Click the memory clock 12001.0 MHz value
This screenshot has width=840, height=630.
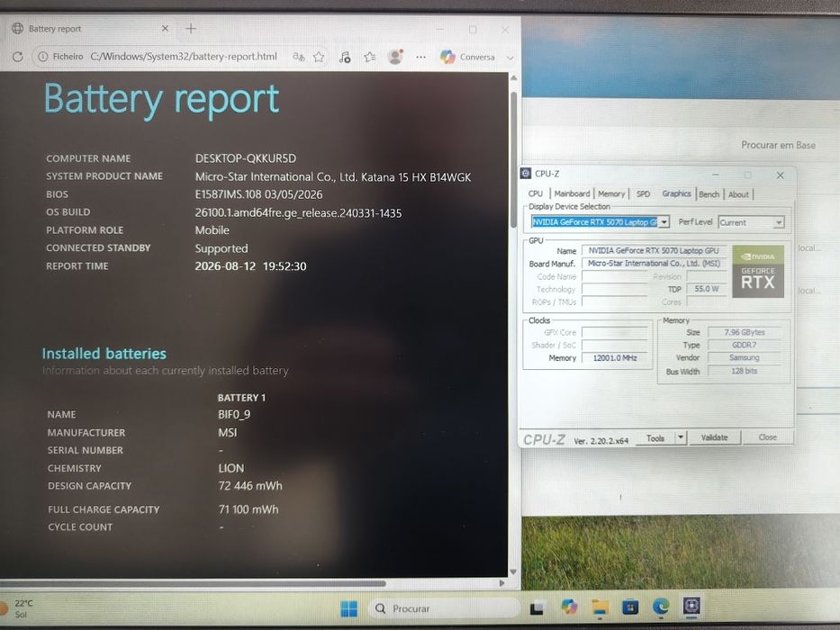[614, 358]
